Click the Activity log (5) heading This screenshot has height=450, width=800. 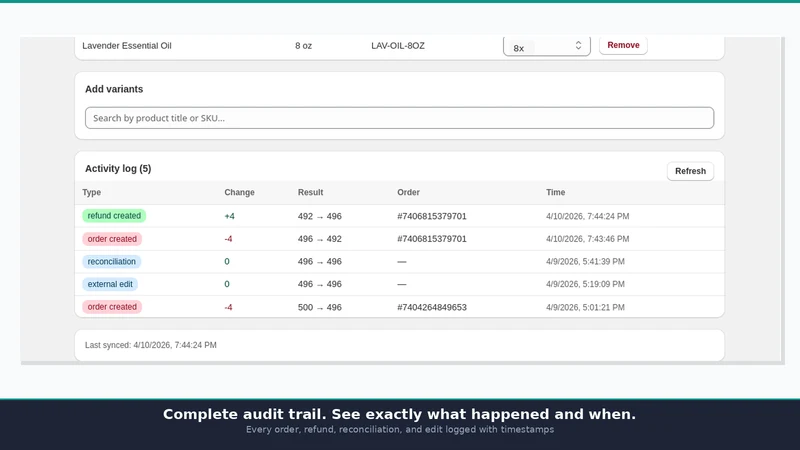[x=118, y=168]
